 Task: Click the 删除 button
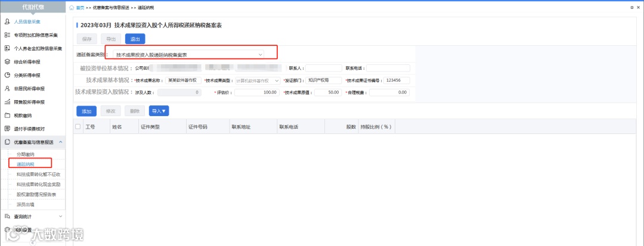tap(135, 111)
